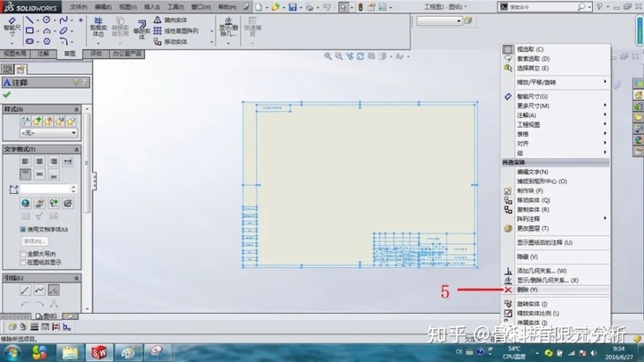Select the Sketch Fillet tool
The width and height of the screenshot is (644, 362).
[x=64, y=41]
